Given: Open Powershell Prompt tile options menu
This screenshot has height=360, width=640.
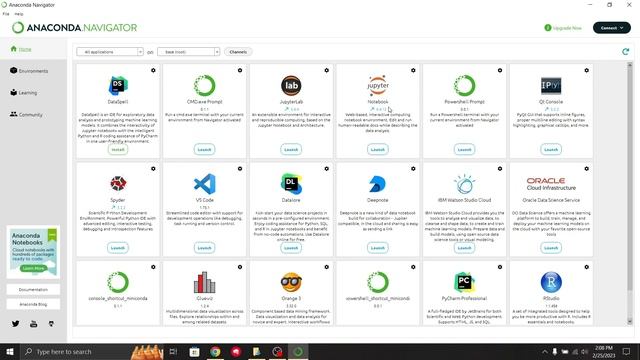Looking at the screenshot, I should (500, 70).
